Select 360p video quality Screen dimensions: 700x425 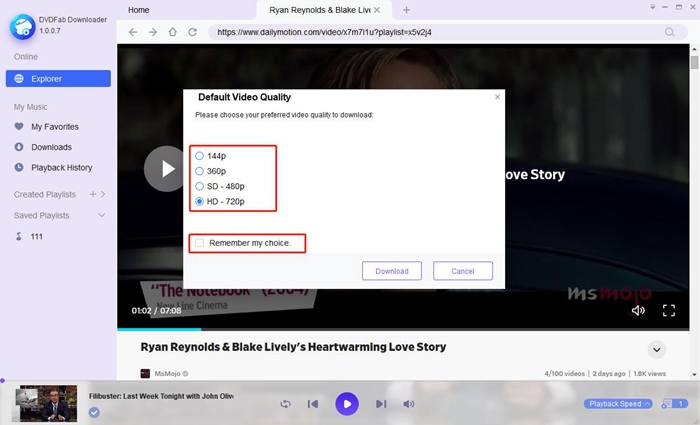[x=200, y=171]
